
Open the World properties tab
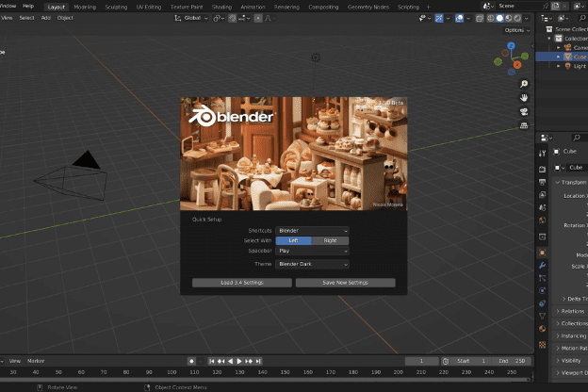(542, 220)
